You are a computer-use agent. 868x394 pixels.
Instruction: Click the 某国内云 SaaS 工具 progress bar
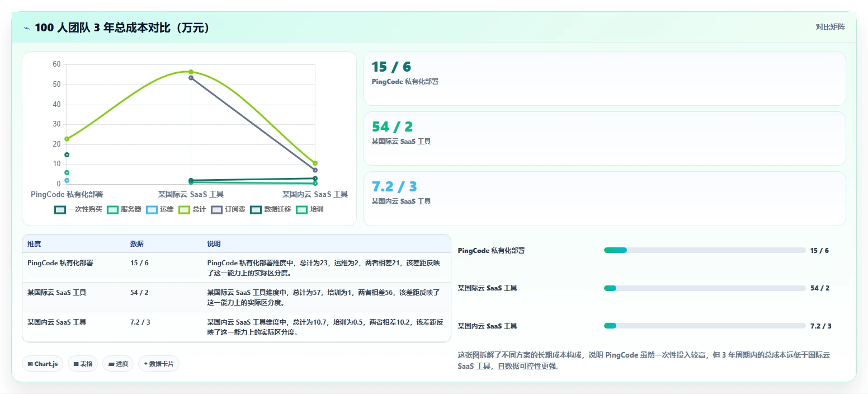click(x=705, y=326)
